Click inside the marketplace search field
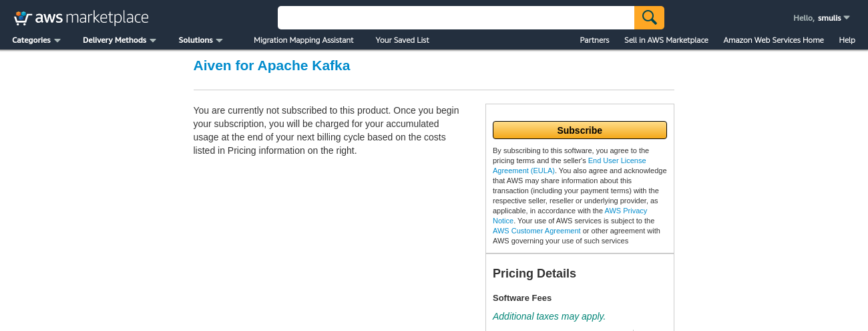This screenshot has height=331, width=868. [x=455, y=17]
